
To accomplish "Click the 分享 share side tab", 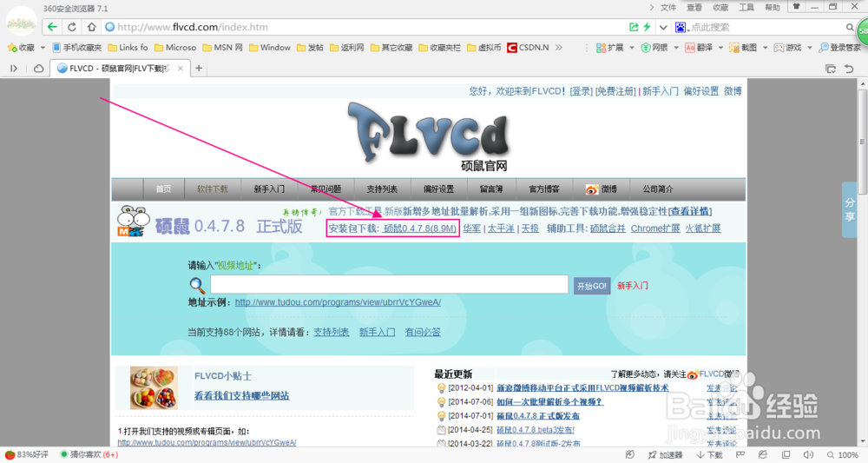I will click(849, 209).
